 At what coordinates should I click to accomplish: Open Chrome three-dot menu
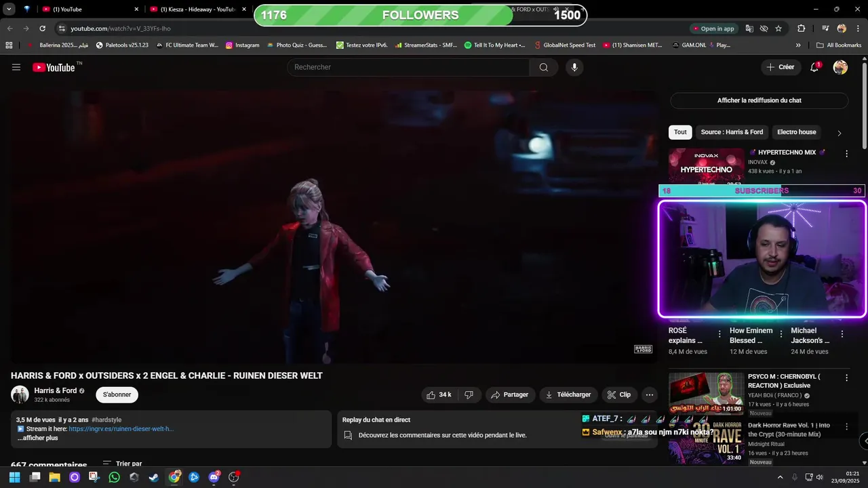(858, 28)
